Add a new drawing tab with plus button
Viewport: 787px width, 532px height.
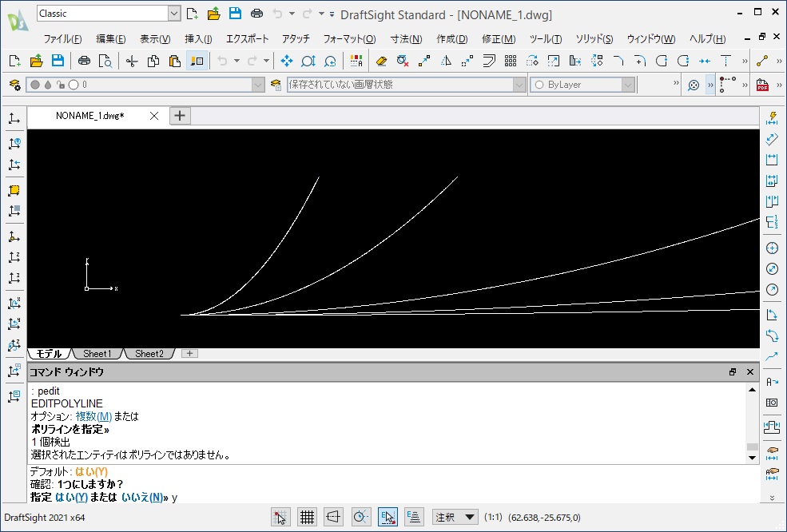(x=180, y=116)
